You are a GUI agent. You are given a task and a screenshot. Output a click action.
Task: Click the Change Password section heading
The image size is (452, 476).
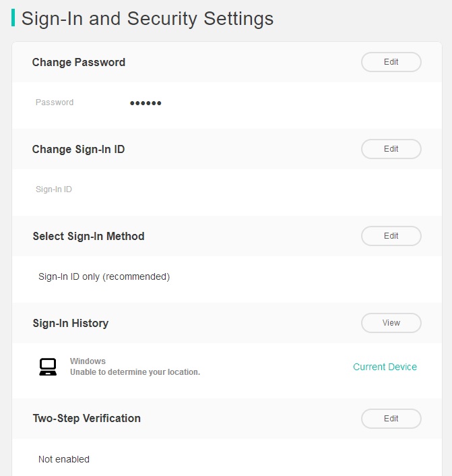(x=79, y=62)
